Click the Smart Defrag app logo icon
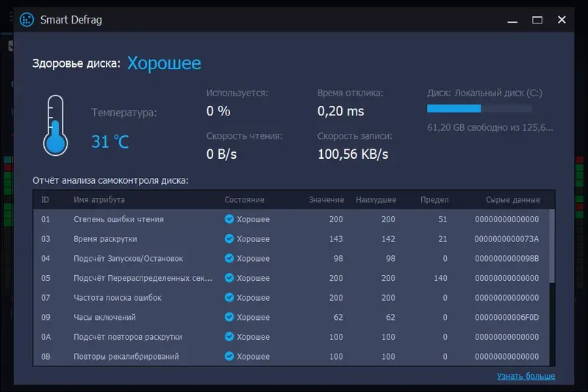Screen dimensions: 588x392 26,20
